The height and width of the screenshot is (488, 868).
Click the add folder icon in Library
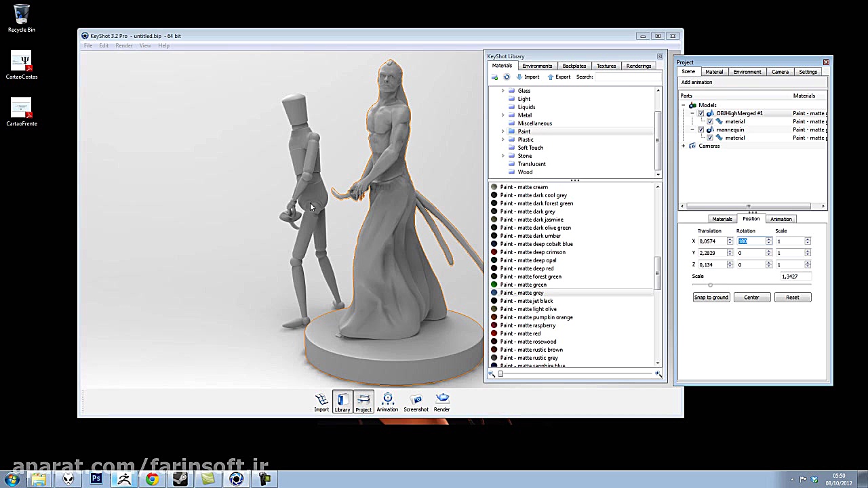point(495,77)
